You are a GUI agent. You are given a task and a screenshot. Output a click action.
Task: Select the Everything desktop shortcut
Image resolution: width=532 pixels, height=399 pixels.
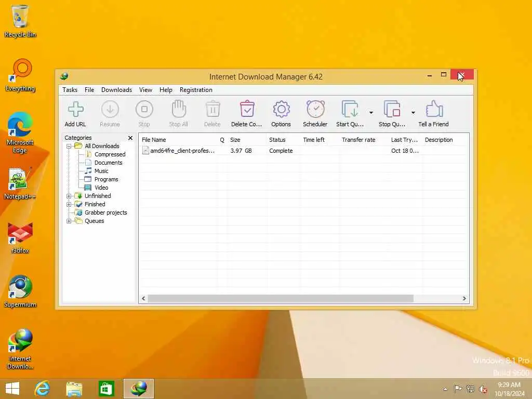20,75
